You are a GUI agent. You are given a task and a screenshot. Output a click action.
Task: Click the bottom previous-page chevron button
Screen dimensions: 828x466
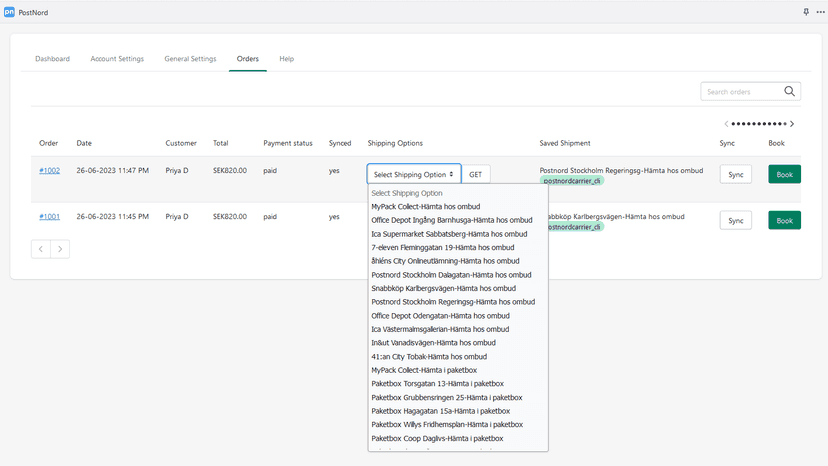click(41, 249)
